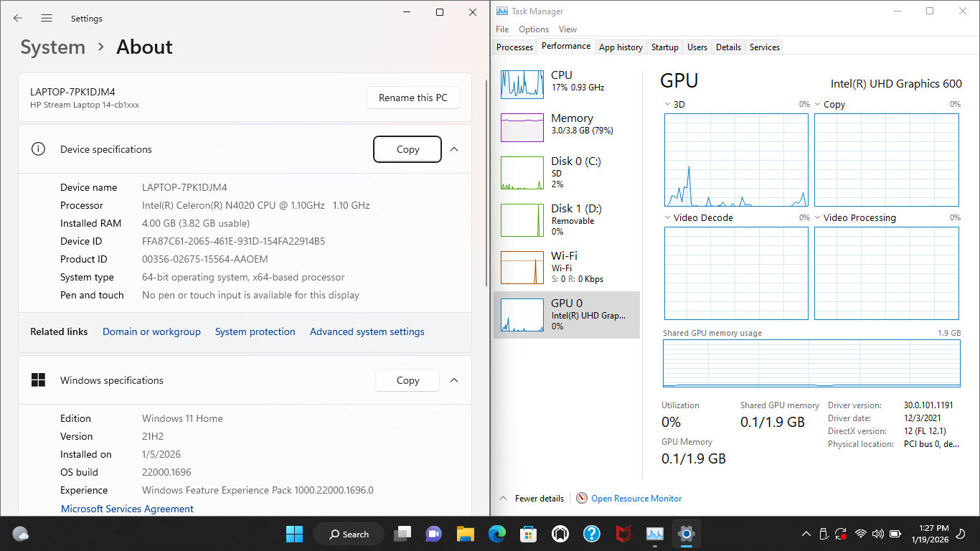
Task: Select the CPU performance graph thumbnail
Action: 522,85
